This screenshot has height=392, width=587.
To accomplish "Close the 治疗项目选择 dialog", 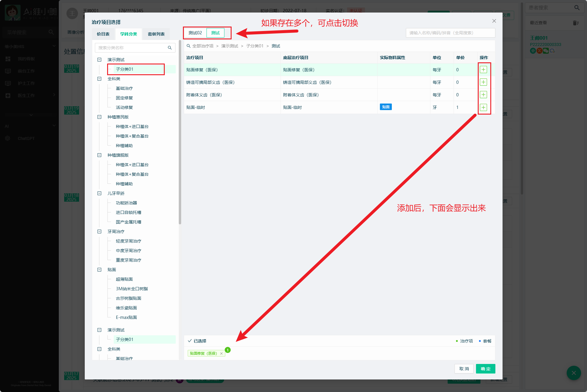I will 494,21.
